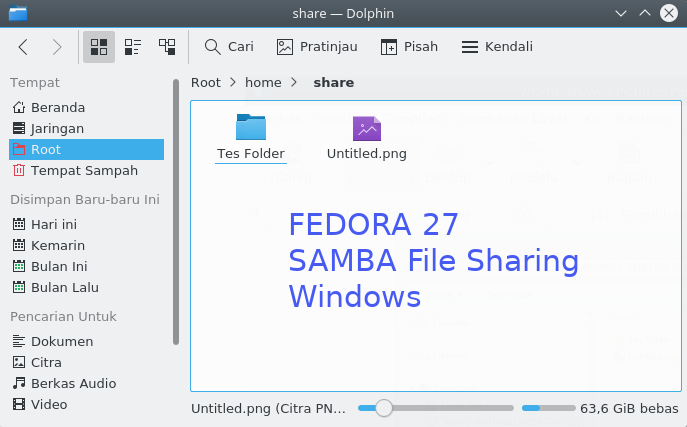Open Tempat Sampah trash

[86, 170]
